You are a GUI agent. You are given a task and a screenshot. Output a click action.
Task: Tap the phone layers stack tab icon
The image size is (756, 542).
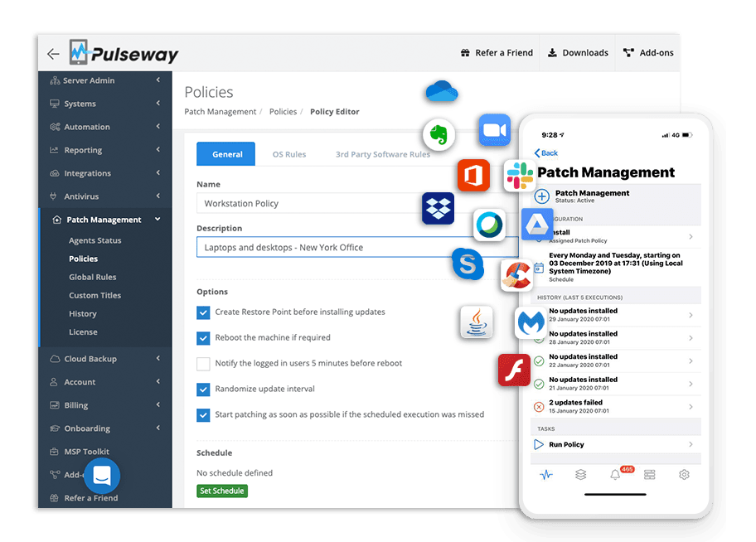point(580,475)
